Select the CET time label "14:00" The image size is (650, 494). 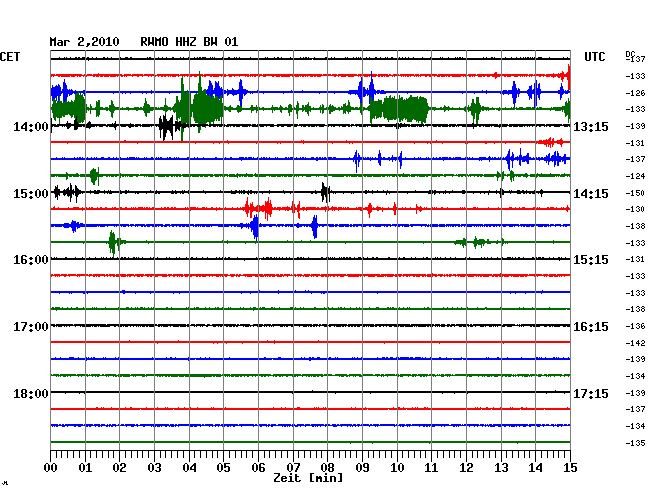click(x=31, y=126)
